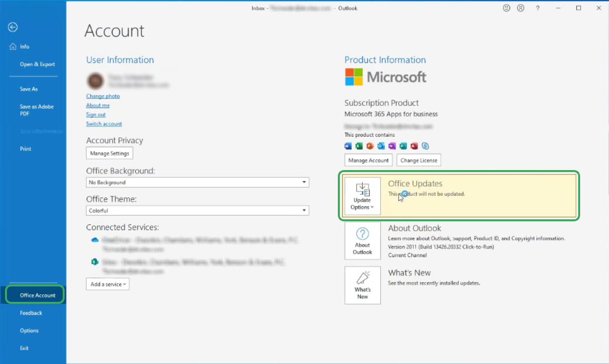Click the 'Office Updates' heading text

415,183
